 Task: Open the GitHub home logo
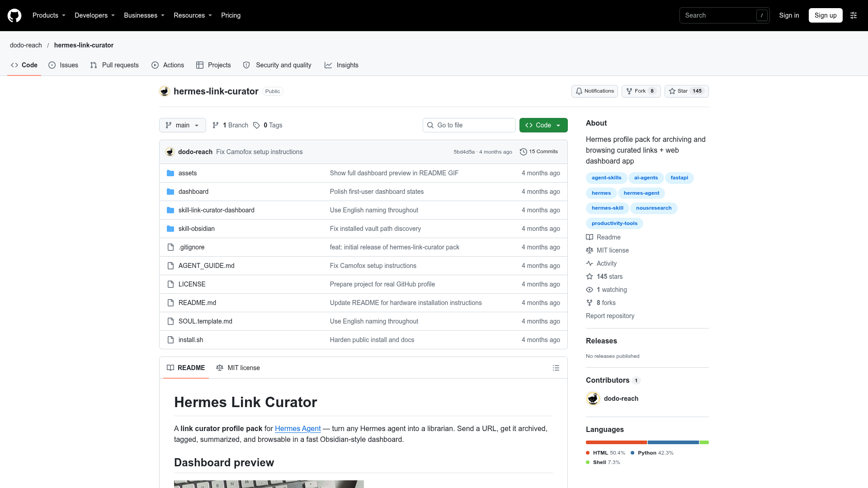click(14, 15)
